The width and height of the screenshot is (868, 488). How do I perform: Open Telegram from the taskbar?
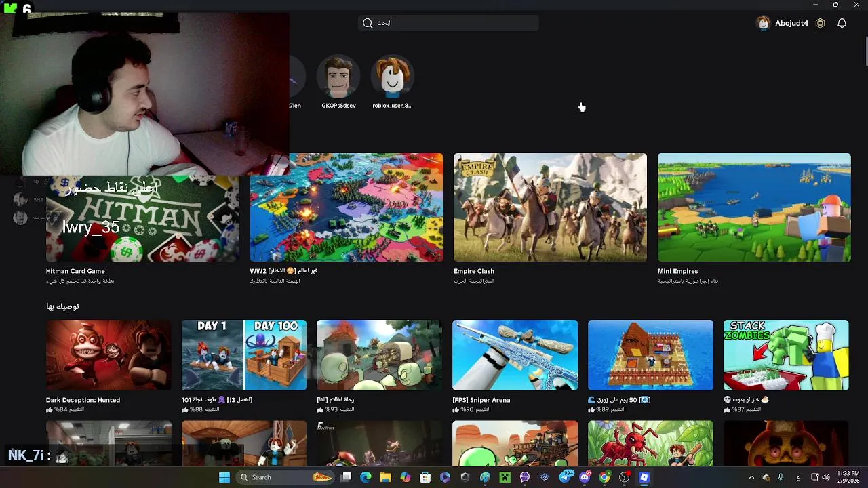(x=565, y=477)
